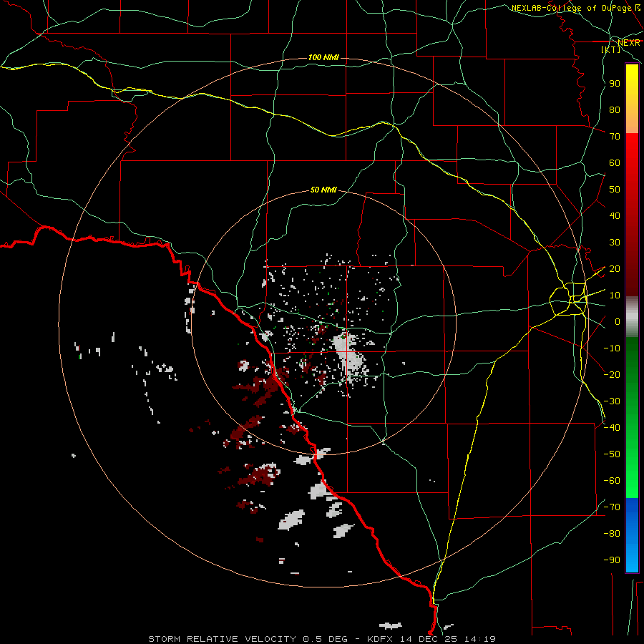Viewport: 644px width, 644px height.
Task: Click the "30" value on the velocity scale
Action: click(615, 243)
